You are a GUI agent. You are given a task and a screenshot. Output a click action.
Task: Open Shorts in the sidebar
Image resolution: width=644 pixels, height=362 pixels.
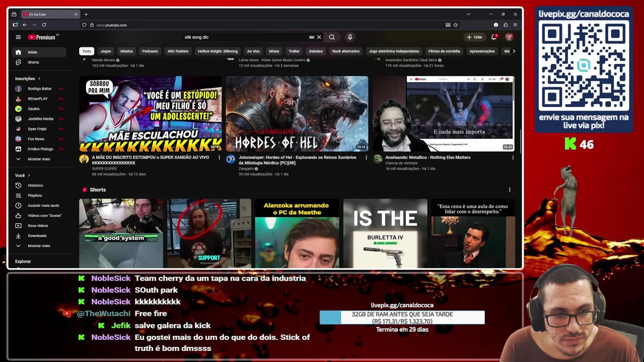[39, 62]
